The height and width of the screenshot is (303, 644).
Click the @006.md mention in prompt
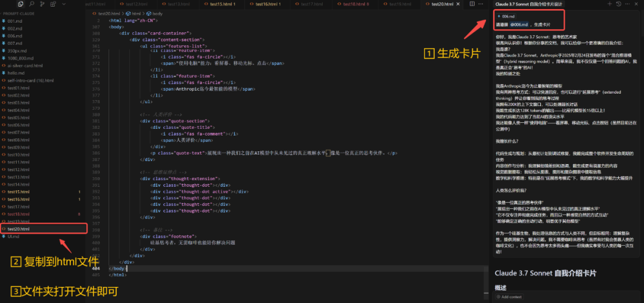tap(519, 24)
